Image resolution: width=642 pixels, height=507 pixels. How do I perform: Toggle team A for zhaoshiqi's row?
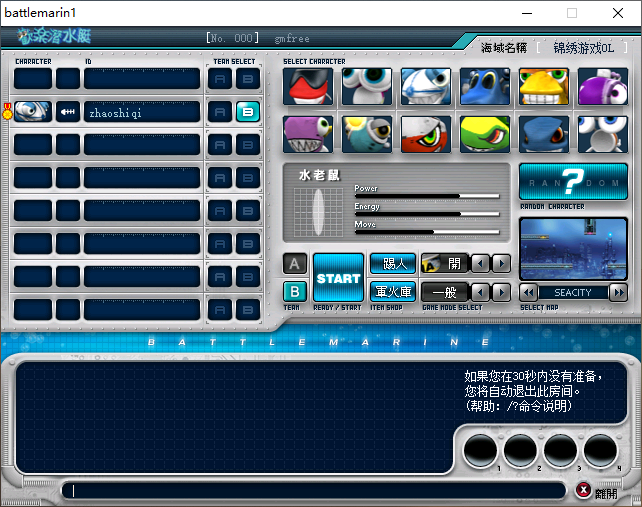click(221, 111)
